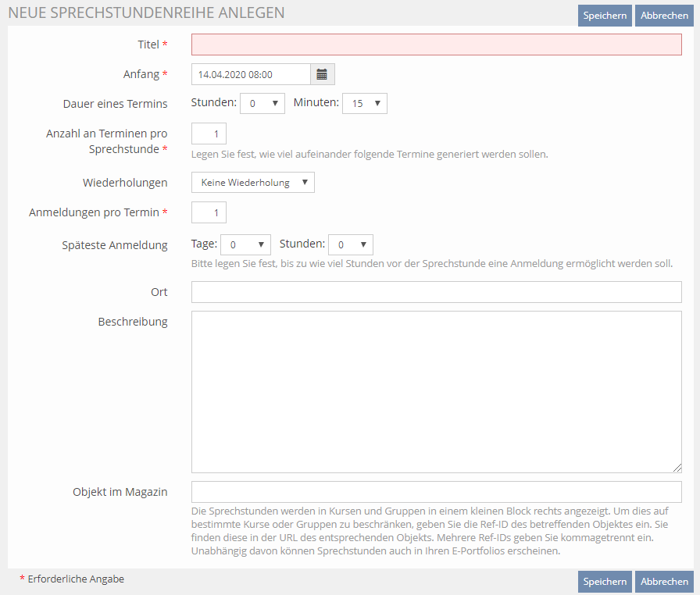This screenshot has height=595, width=700.
Task: Open the calendar date picker icon
Action: (322, 74)
